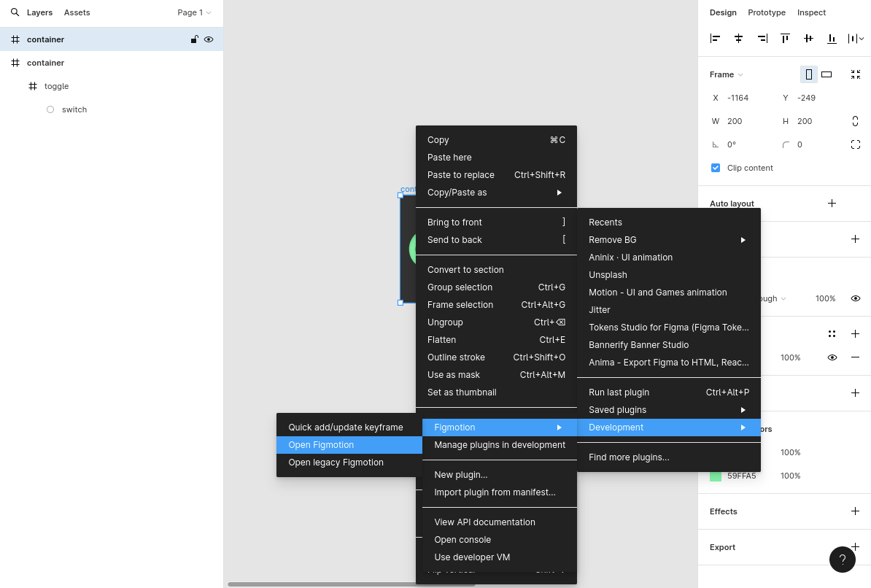
Task: Align horizontal centers icon
Action: pos(738,39)
